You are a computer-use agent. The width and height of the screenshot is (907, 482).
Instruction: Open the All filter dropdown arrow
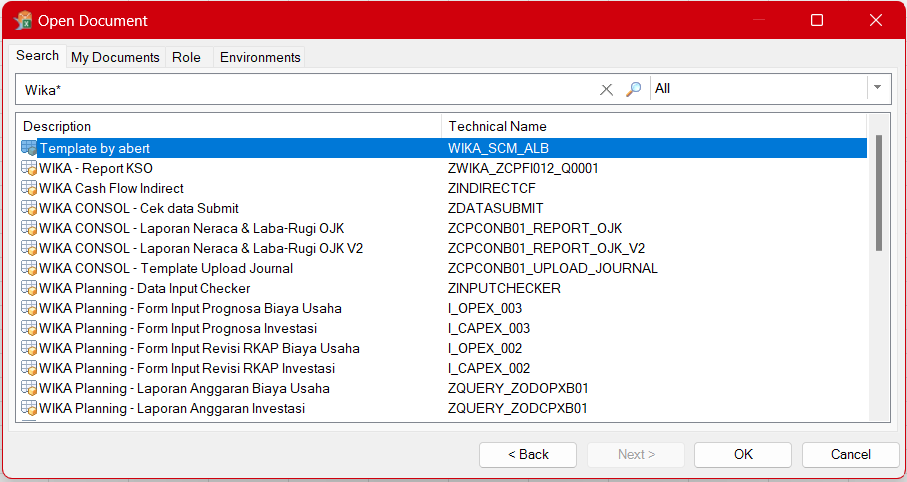click(878, 88)
